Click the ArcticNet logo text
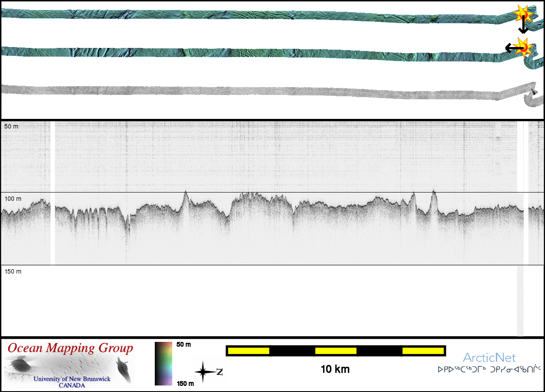 (x=489, y=358)
